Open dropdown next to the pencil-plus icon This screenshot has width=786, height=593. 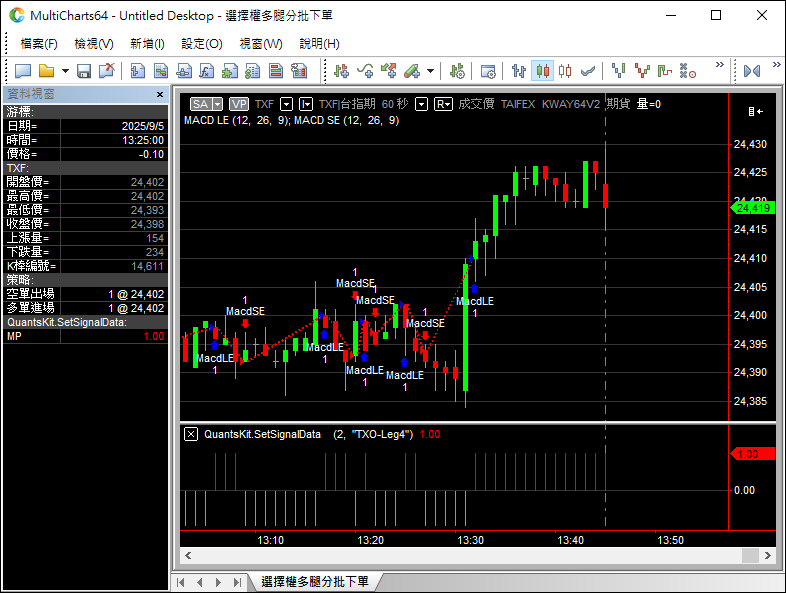(430, 71)
